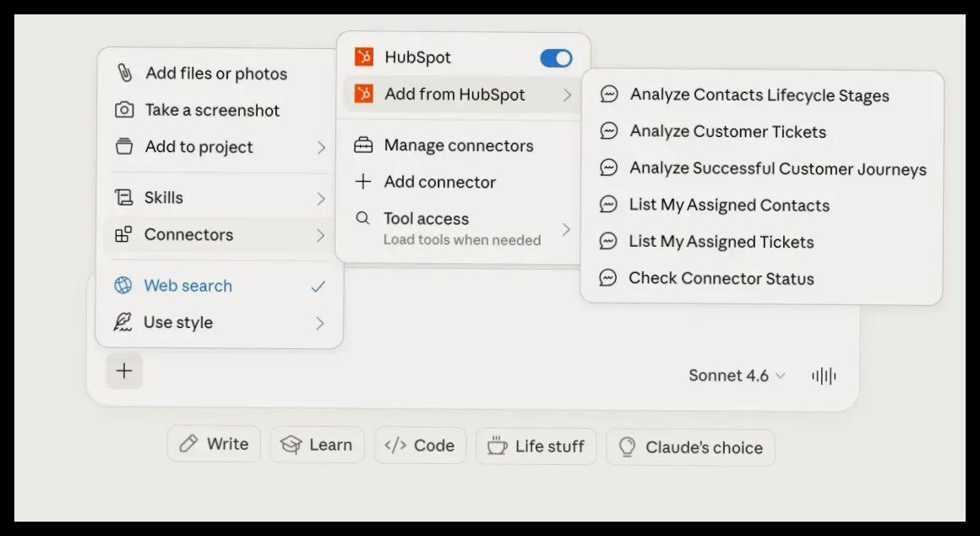Screen dimensions: 980x536
Task: Click the Claude's choice suggestion button
Action: tap(690, 447)
